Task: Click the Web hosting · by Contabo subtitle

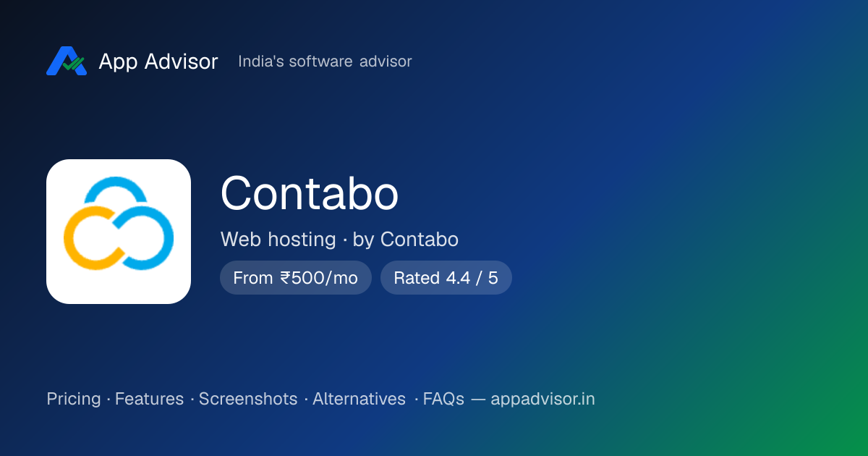Action: point(339,240)
